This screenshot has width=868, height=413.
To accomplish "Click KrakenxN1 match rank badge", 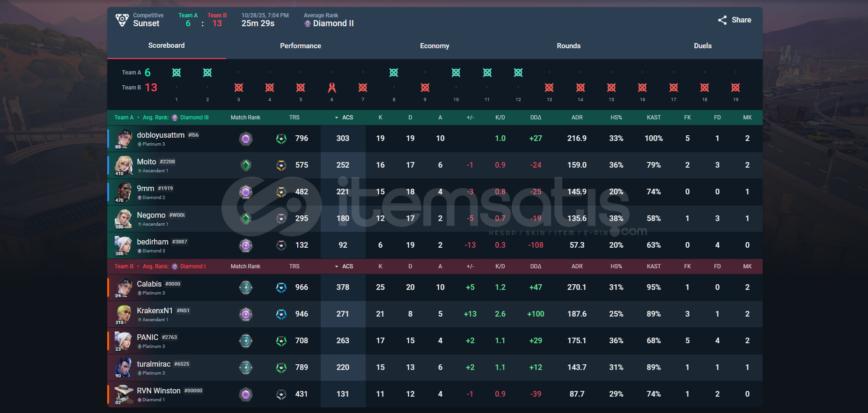I will [246, 314].
